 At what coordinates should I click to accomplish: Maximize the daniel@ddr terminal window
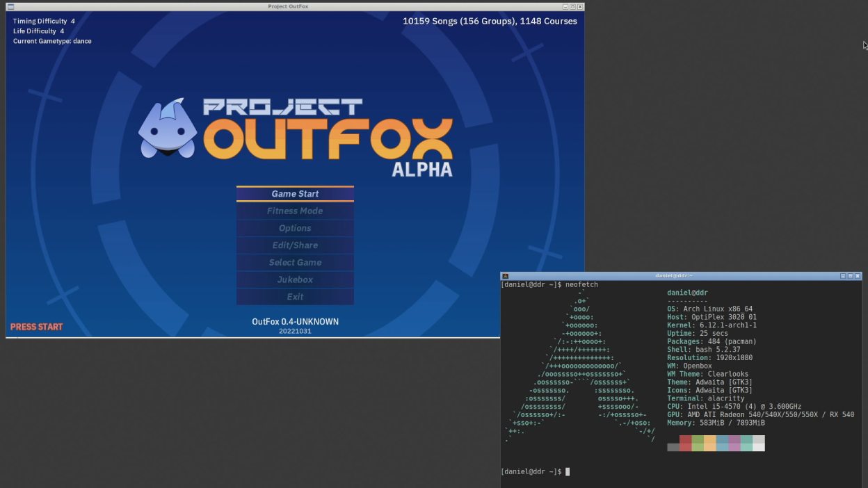850,276
